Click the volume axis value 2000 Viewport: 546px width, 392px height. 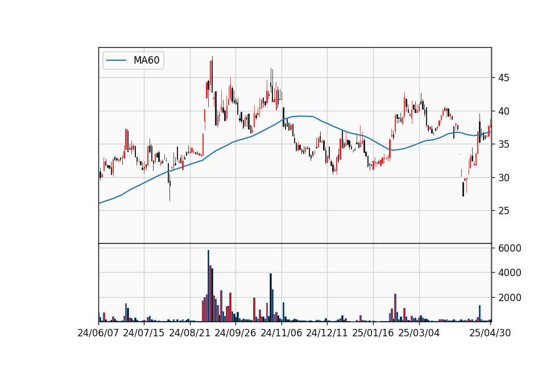coord(510,298)
